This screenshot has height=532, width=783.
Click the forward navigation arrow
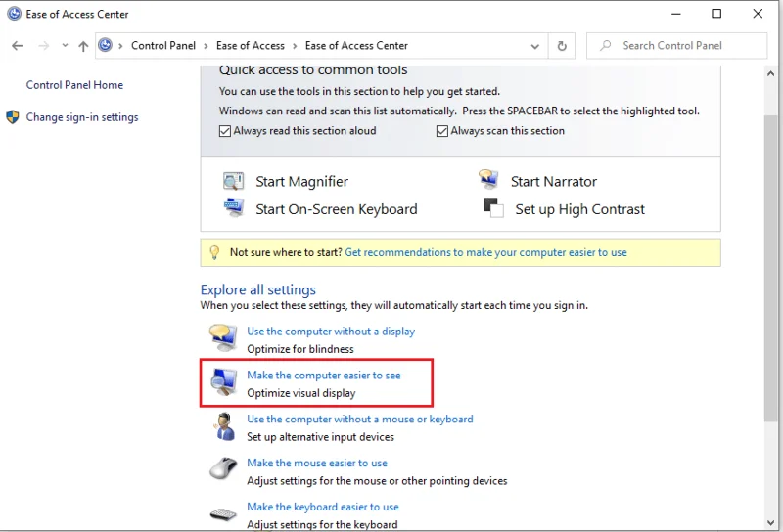pyautogui.click(x=44, y=45)
